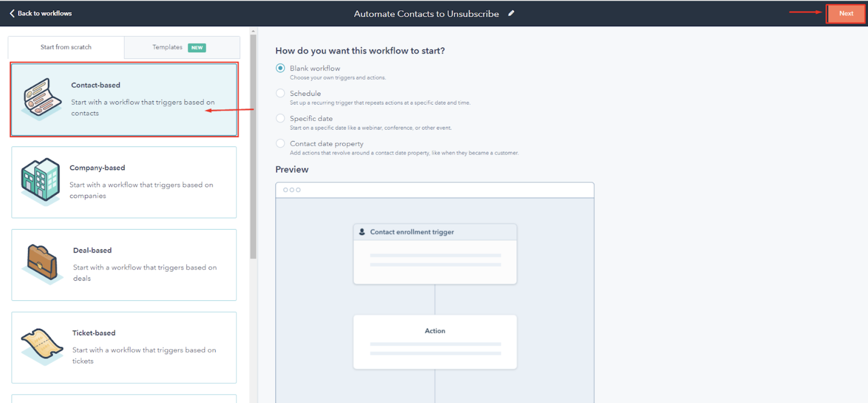This screenshot has width=868, height=403.
Task: Select the Schedule radio button
Action: pos(280,93)
